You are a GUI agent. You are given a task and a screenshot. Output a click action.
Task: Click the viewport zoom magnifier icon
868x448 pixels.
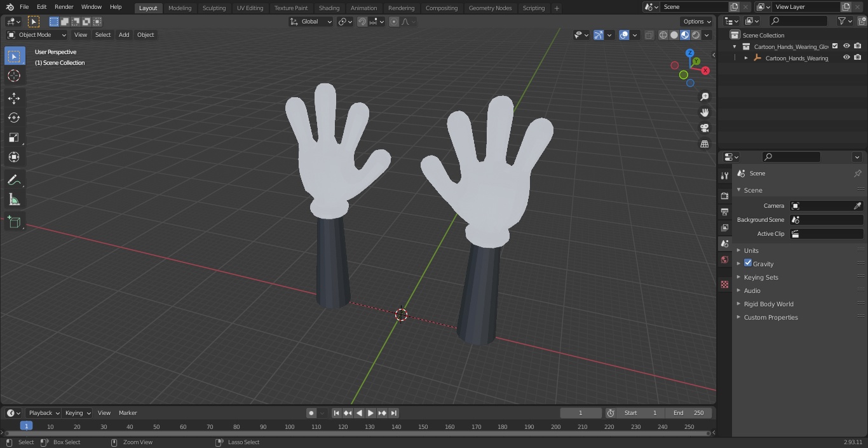click(704, 97)
